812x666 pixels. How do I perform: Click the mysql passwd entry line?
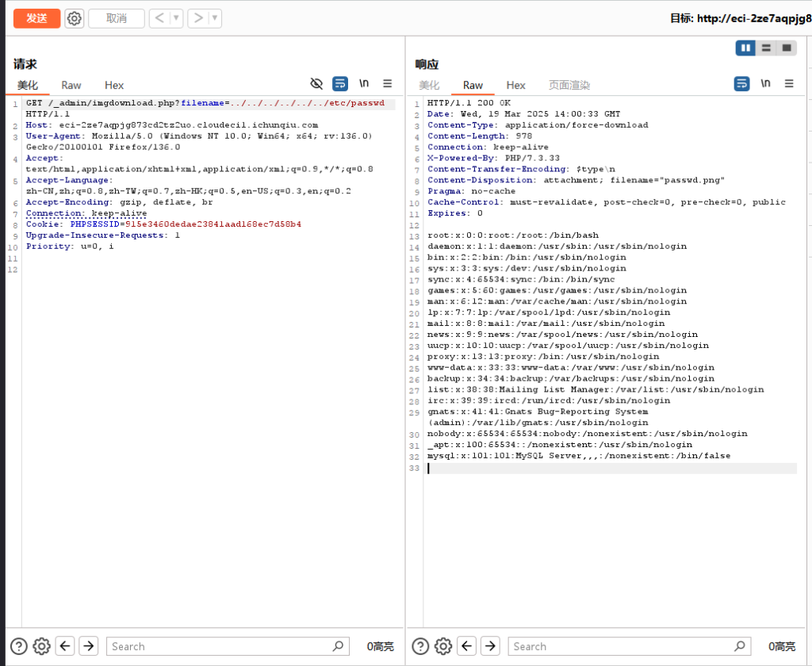579,456
